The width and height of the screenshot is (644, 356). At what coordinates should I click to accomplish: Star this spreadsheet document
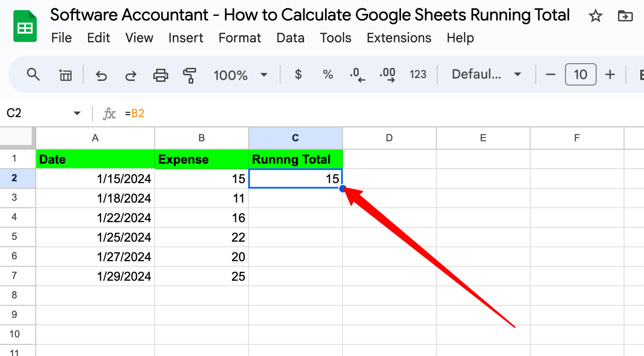595,16
